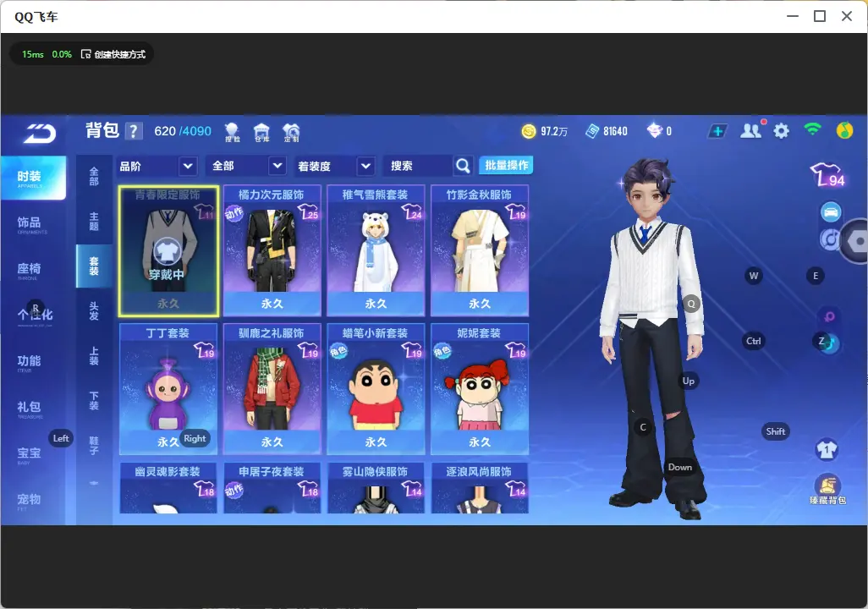Select the 妮妮套装 outfit card
This screenshot has height=609, width=868.
480,388
